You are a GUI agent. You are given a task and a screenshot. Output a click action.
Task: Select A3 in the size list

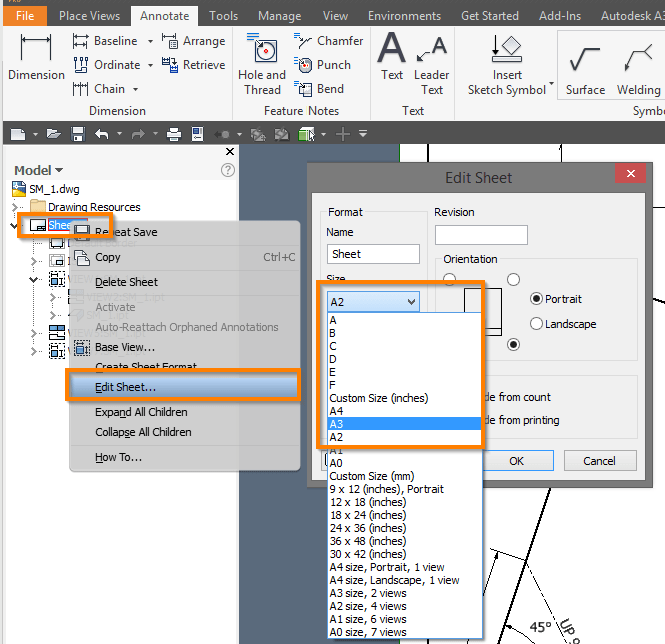(405, 424)
